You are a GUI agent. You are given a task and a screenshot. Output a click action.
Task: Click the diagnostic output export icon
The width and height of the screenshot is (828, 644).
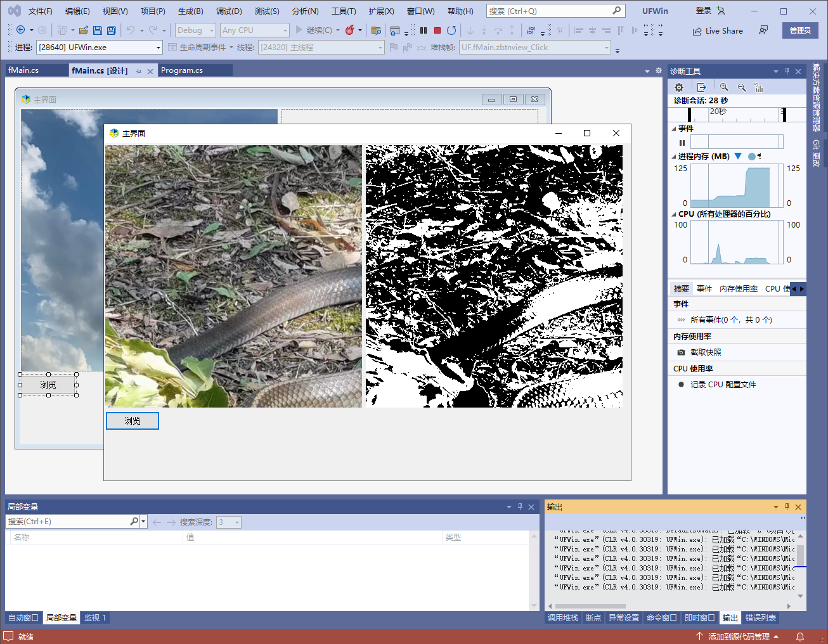coord(701,87)
